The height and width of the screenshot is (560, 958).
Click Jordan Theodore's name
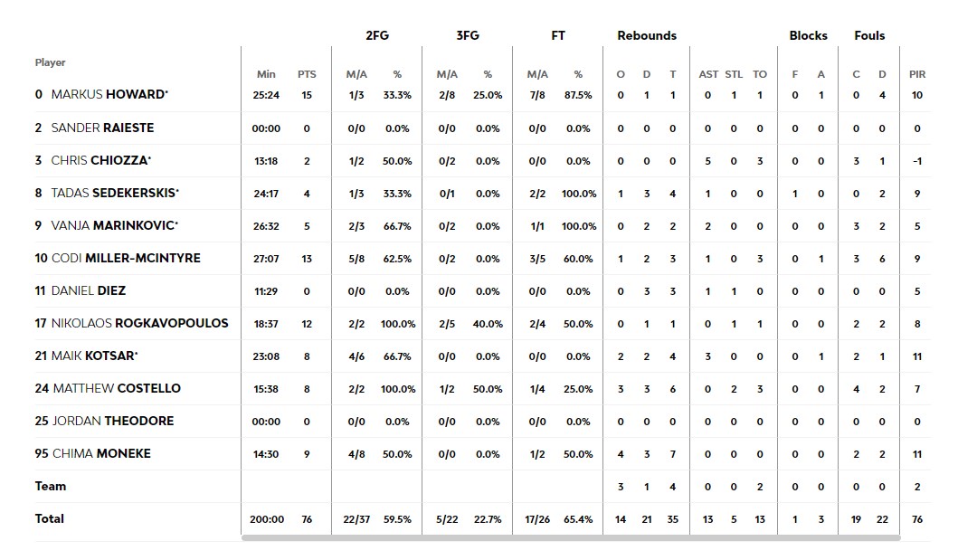pyautogui.click(x=113, y=421)
